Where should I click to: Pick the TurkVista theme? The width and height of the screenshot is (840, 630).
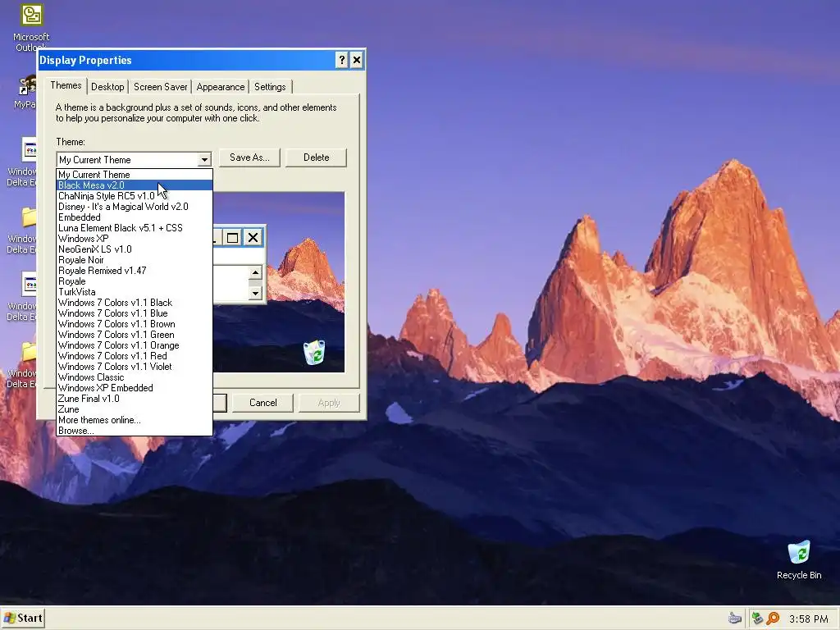point(135,293)
